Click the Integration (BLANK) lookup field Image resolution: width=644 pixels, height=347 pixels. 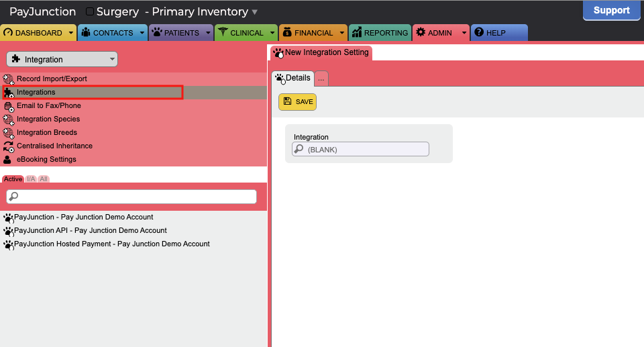pos(361,149)
